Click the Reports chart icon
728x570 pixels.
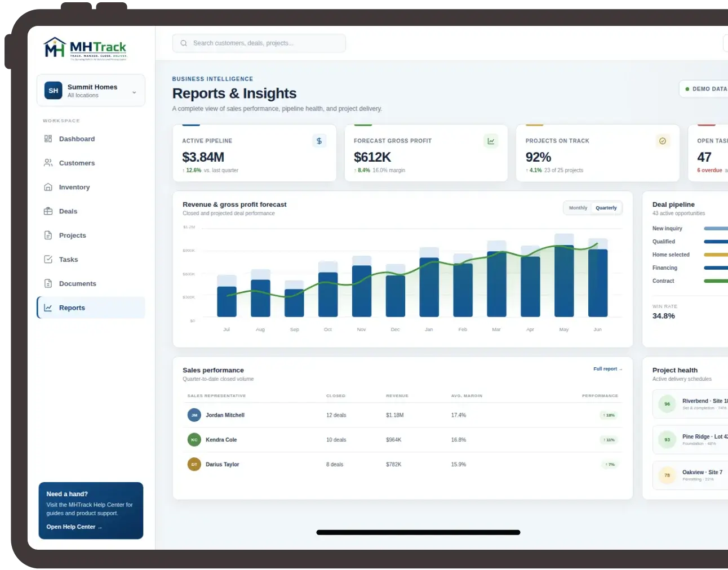tap(48, 308)
